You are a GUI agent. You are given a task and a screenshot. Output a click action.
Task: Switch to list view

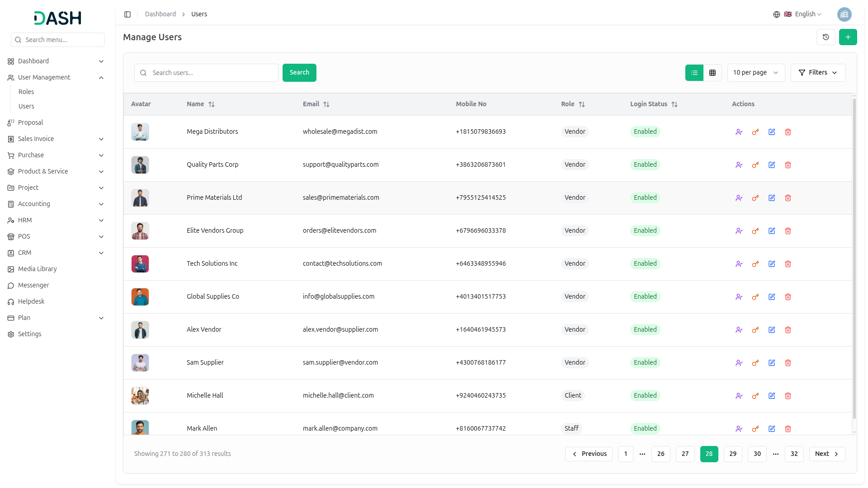click(694, 73)
